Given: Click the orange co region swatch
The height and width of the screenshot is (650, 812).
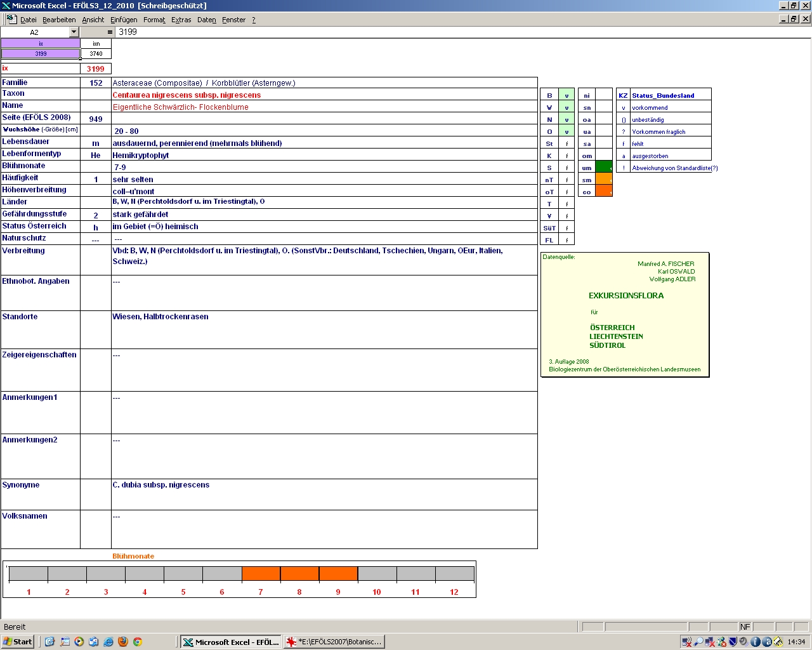Looking at the screenshot, I should pyautogui.click(x=604, y=192).
